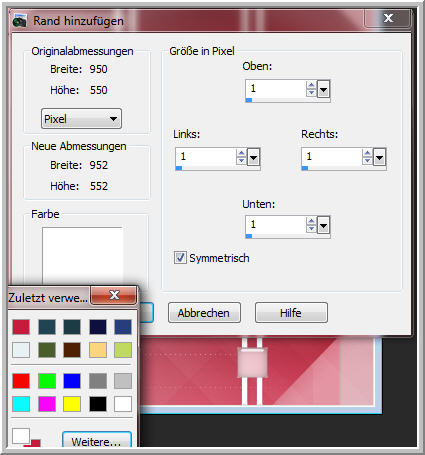Decrease the Unten value with down arrow
Screen dimensions: 425x455
[311, 228]
